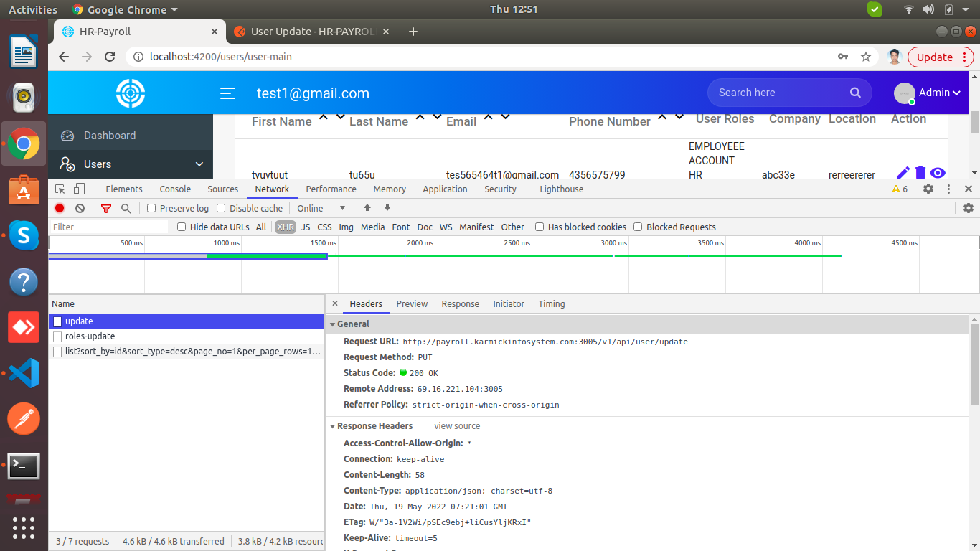980x551 pixels.
Task: Click the trash delete icon in user row
Action: click(x=920, y=172)
